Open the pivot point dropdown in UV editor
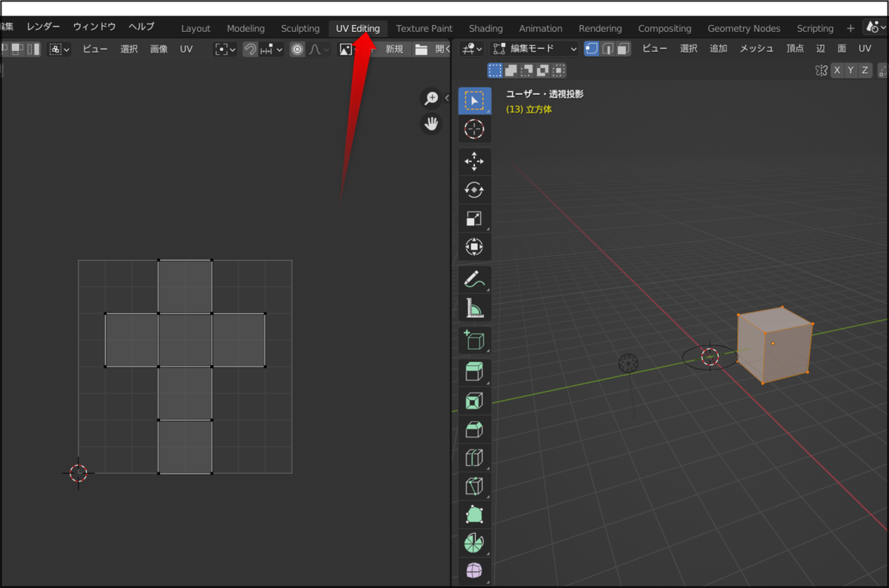This screenshot has width=889, height=588. tap(225, 50)
